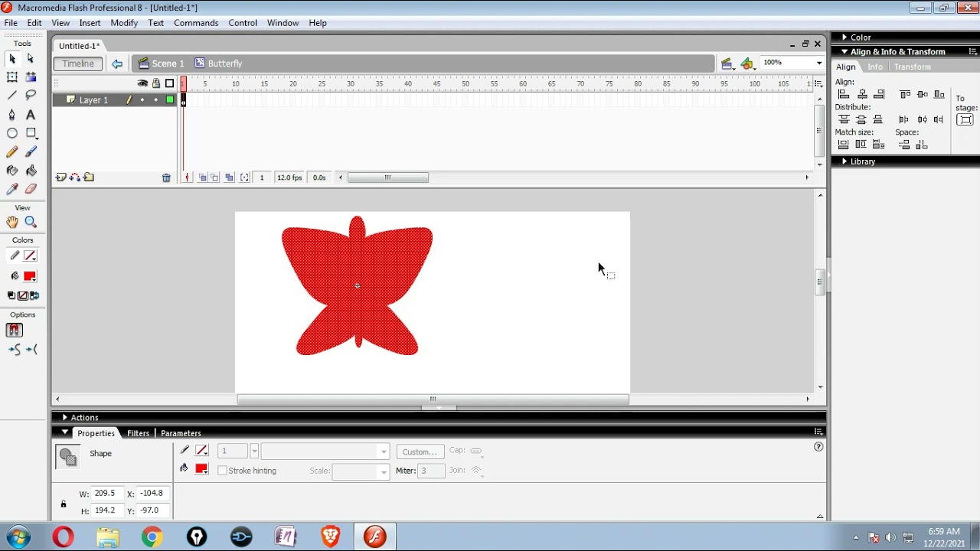
Task: Click the Edit Scene icon
Action: [727, 64]
